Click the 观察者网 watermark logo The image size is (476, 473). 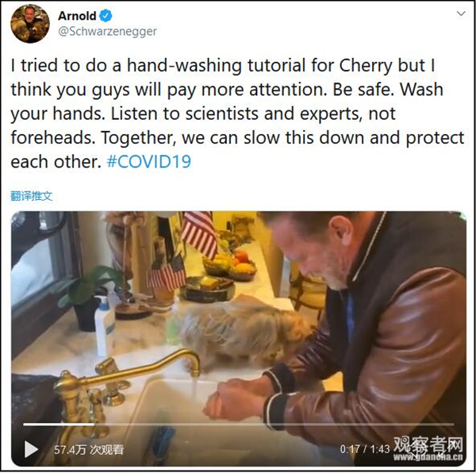click(428, 444)
